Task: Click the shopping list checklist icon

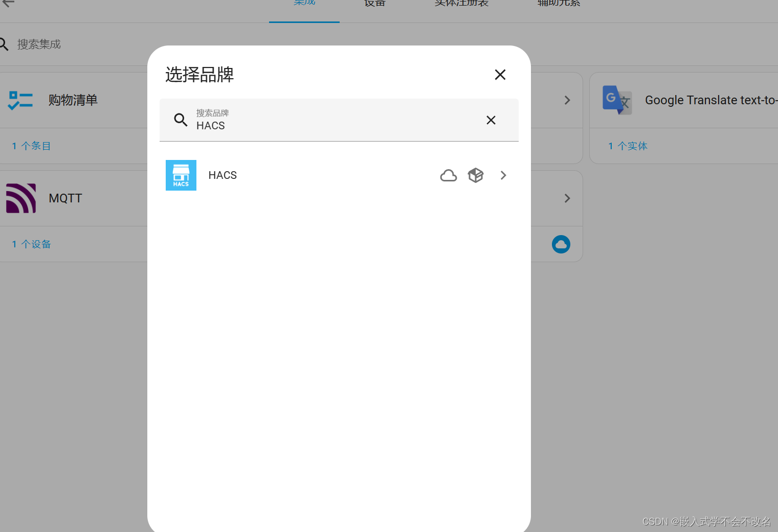Action: (x=20, y=100)
